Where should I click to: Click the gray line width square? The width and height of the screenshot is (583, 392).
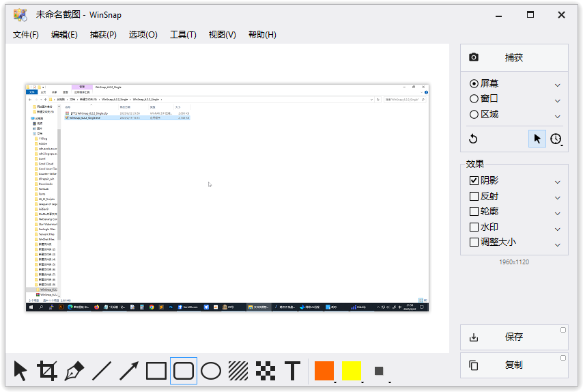click(x=379, y=371)
